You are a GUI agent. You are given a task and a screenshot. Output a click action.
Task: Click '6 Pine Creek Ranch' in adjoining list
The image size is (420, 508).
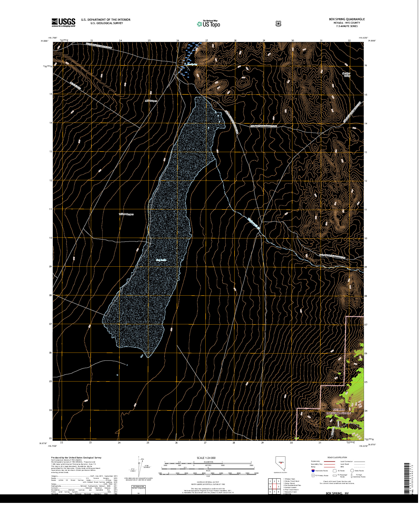point(291,490)
